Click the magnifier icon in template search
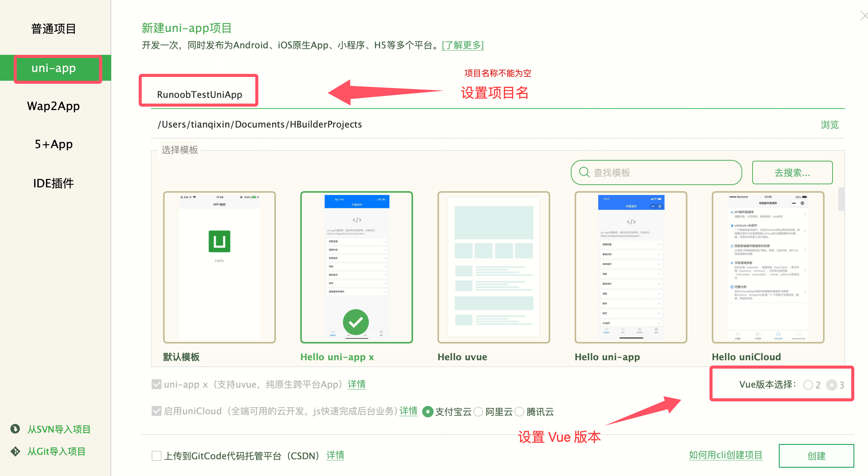 pos(584,172)
